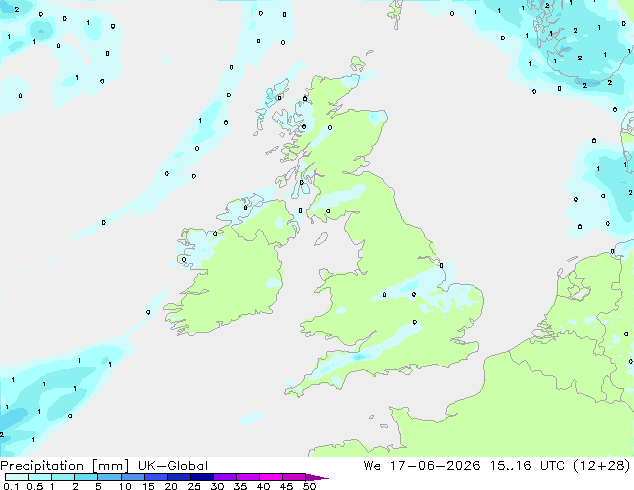Click the '(12+28)' forecast offset text

pyautogui.click(x=602, y=466)
